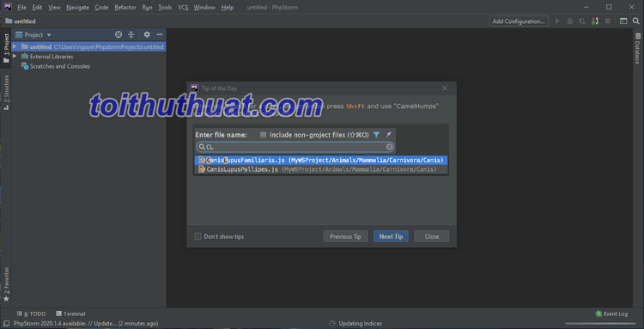Open the 1: Project side tab
644x329 pixels.
tap(6, 48)
